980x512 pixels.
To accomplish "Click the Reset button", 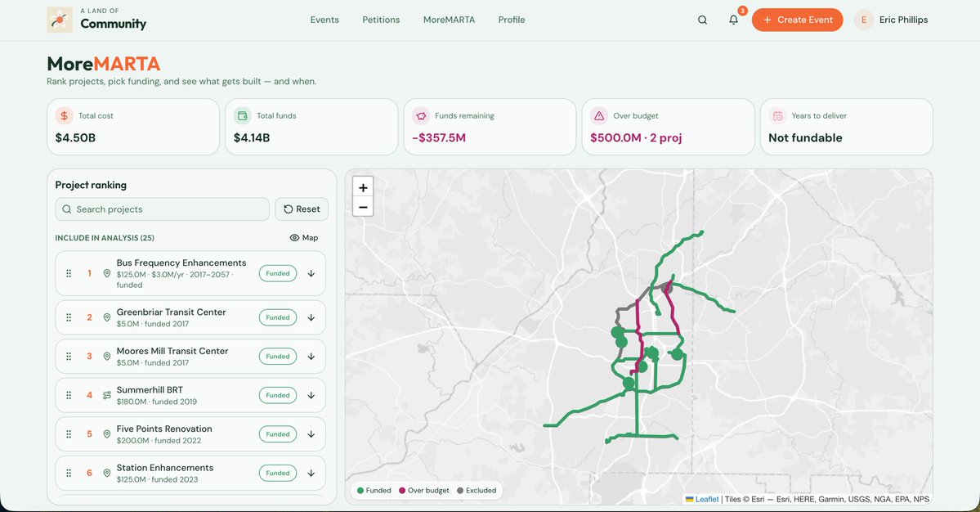I will tap(302, 209).
